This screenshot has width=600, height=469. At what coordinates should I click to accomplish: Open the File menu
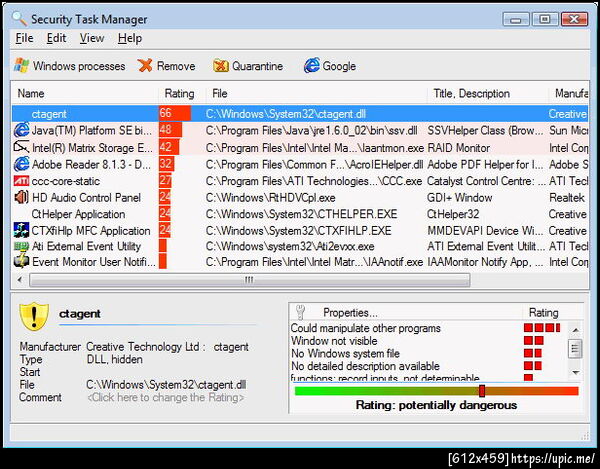[x=24, y=38]
